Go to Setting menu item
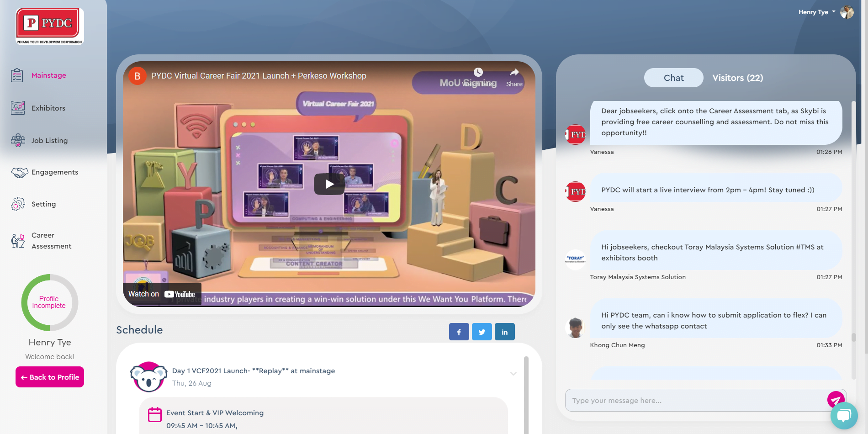 tap(43, 204)
